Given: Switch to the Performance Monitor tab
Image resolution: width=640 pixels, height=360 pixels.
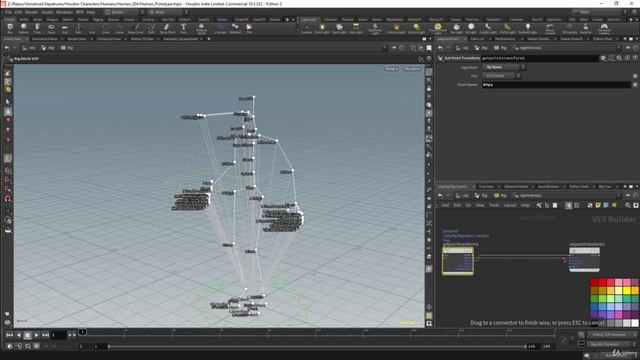Looking at the screenshot, I should (505, 39).
